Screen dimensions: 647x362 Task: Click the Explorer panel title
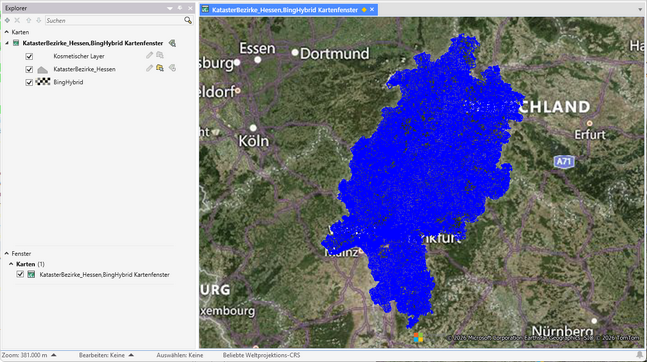(x=16, y=8)
